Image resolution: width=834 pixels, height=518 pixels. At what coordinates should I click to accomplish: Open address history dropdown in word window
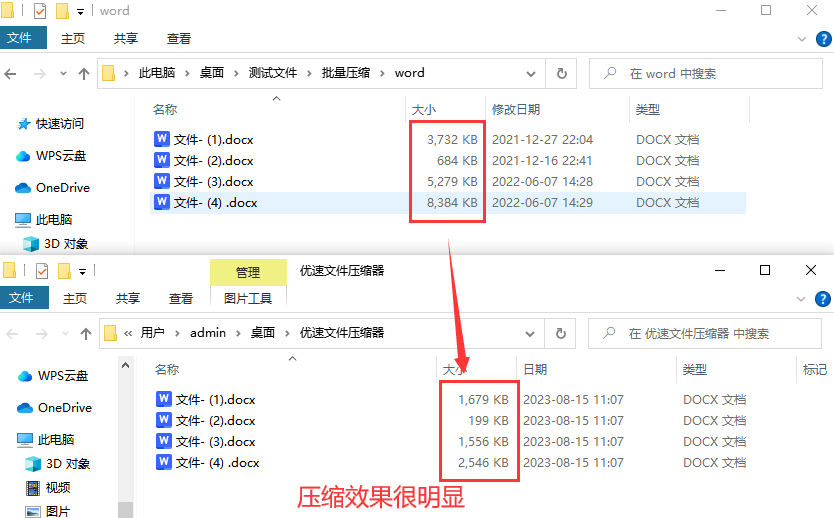(531, 73)
